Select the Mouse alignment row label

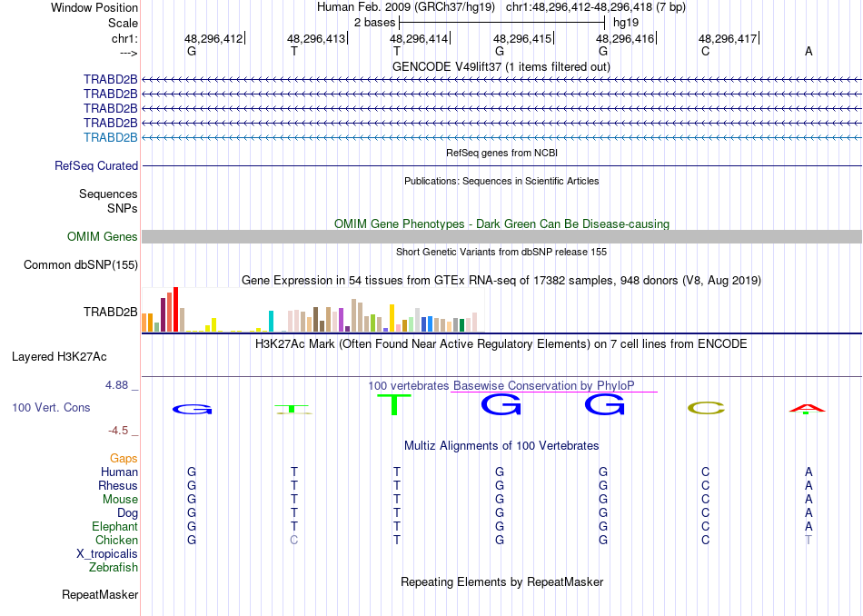click(120, 500)
